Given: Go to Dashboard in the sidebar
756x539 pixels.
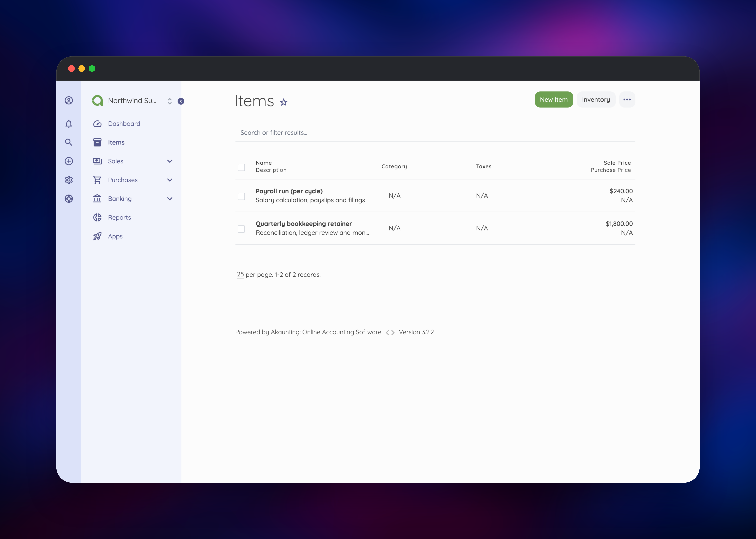Looking at the screenshot, I should 124,124.
